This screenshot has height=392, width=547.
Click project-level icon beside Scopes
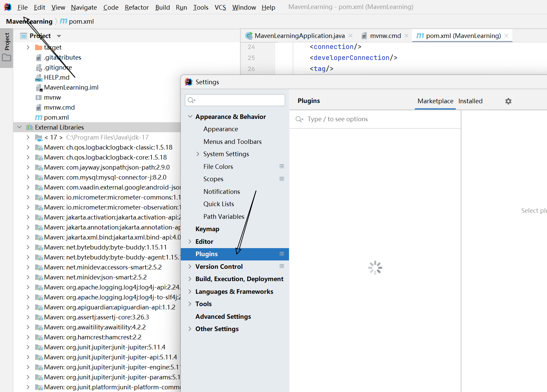click(282, 179)
